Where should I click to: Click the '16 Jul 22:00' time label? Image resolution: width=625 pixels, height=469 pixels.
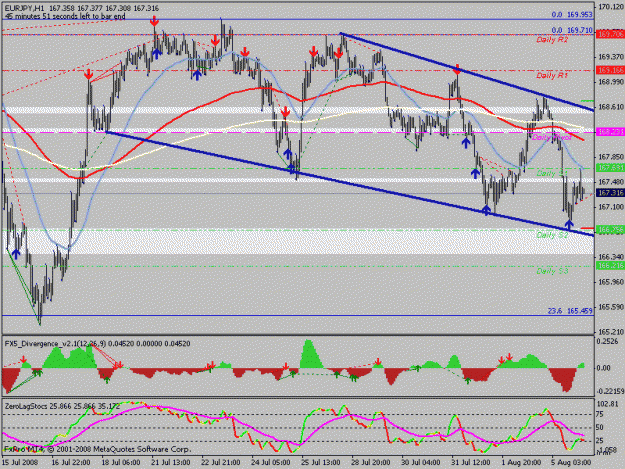coord(71,463)
